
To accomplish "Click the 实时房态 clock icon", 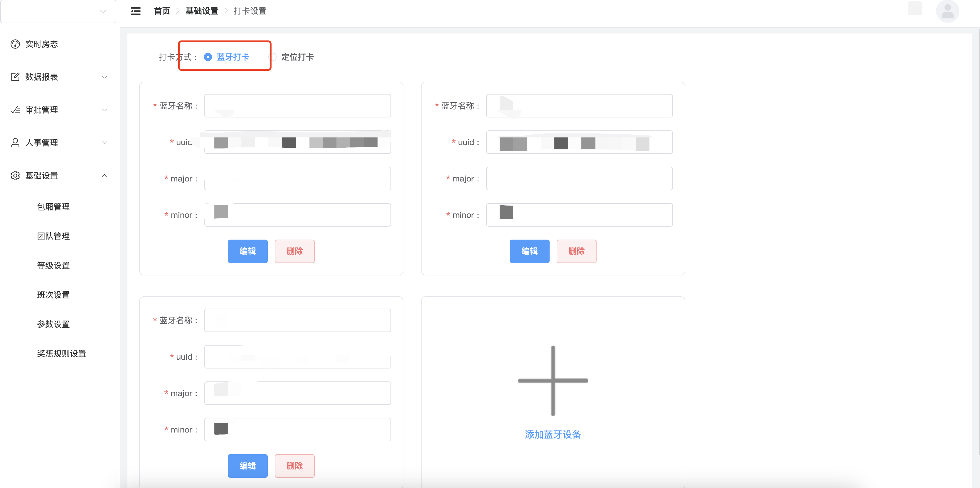I will click(15, 44).
